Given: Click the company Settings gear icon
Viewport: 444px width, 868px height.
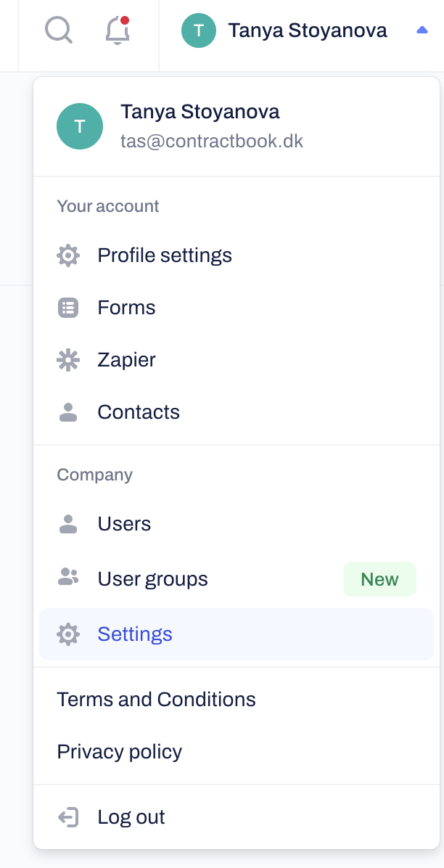Looking at the screenshot, I should 68,634.
